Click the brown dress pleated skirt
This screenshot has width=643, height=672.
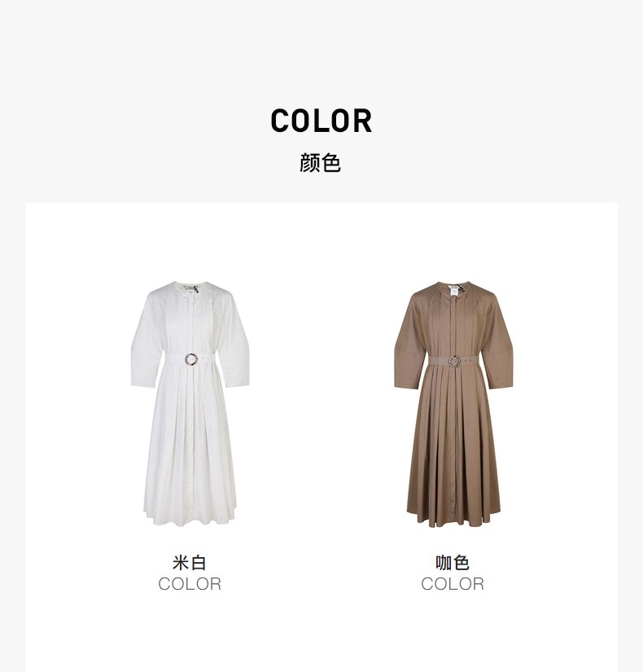(x=453, y=448)
